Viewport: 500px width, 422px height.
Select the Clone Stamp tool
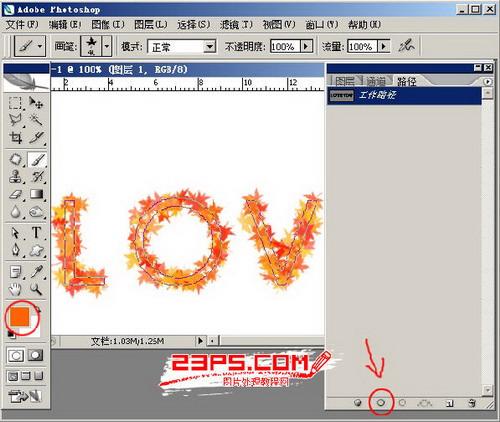[x=15, y=177]
